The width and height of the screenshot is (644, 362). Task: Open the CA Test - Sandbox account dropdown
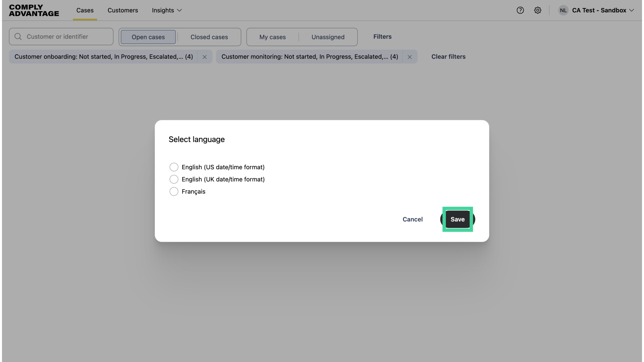pos(603,10)
